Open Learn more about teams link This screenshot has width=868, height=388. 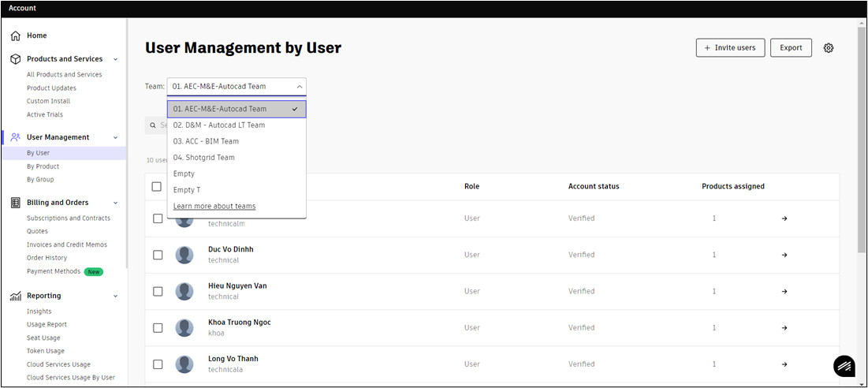214,207
